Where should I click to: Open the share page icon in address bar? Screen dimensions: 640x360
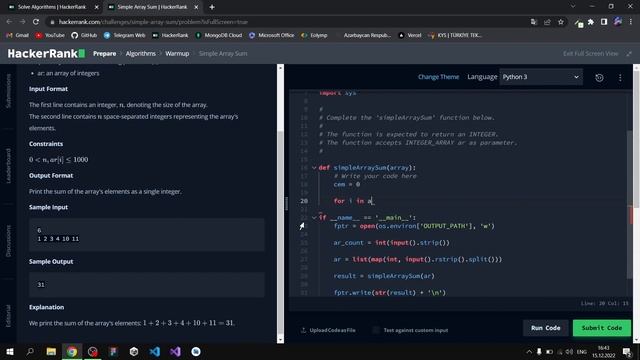pyautogui.click(x=547, y=22)
